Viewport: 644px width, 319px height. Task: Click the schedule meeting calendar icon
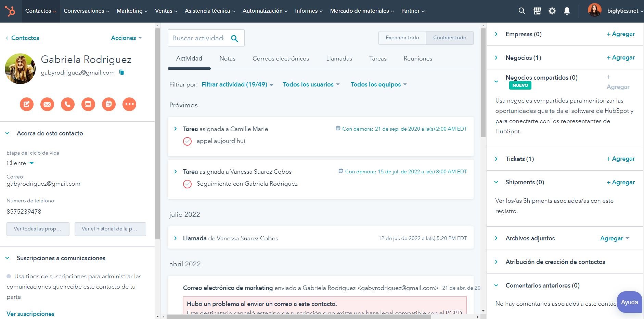[x=109, y=104]
